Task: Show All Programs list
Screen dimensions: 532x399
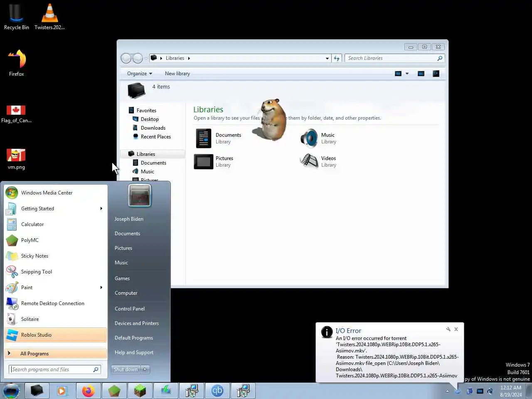Action: (56, 354)
